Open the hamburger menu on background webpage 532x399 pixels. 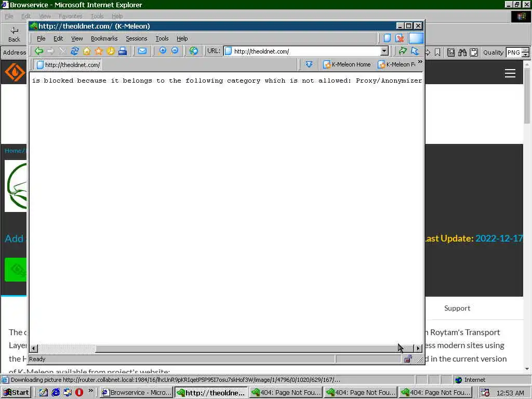tap(510, 73)
